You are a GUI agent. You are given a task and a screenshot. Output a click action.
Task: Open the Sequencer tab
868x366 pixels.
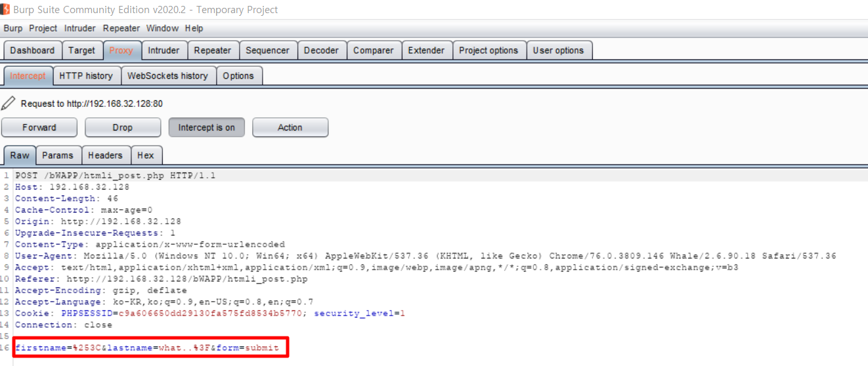[267, 51]
